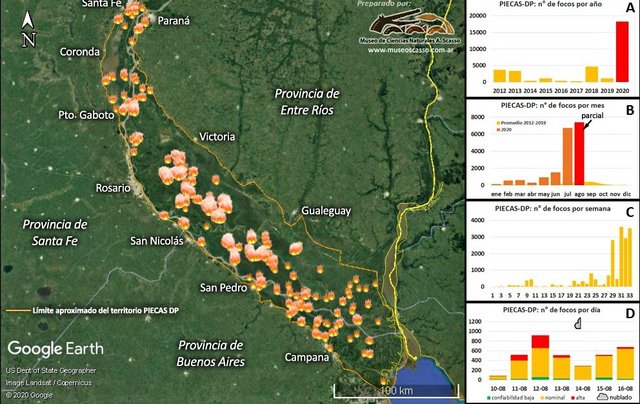Click the 10-08 bar in chart D
Image resolution: width=640 pixels, height=404 pixels.
[498, 378]
